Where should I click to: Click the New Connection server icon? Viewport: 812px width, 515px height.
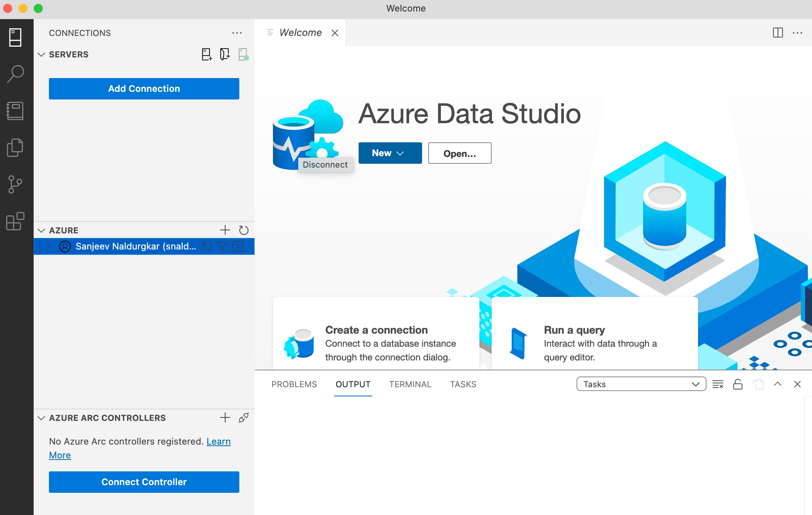click(207, 54)
